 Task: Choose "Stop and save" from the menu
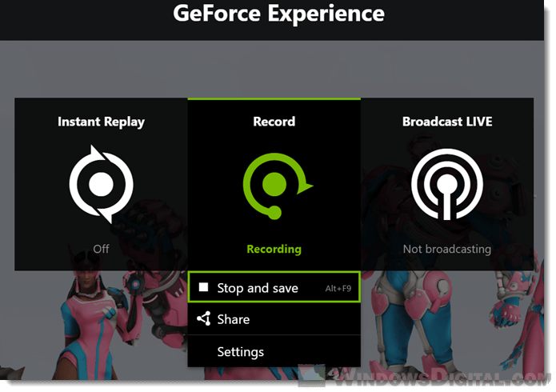(257, 288)
